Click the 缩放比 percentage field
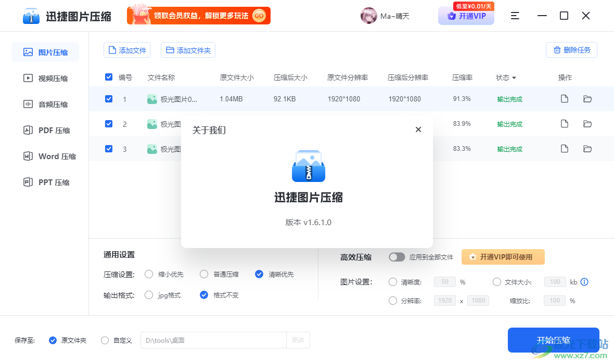The image size is (614, 364). 555,301
